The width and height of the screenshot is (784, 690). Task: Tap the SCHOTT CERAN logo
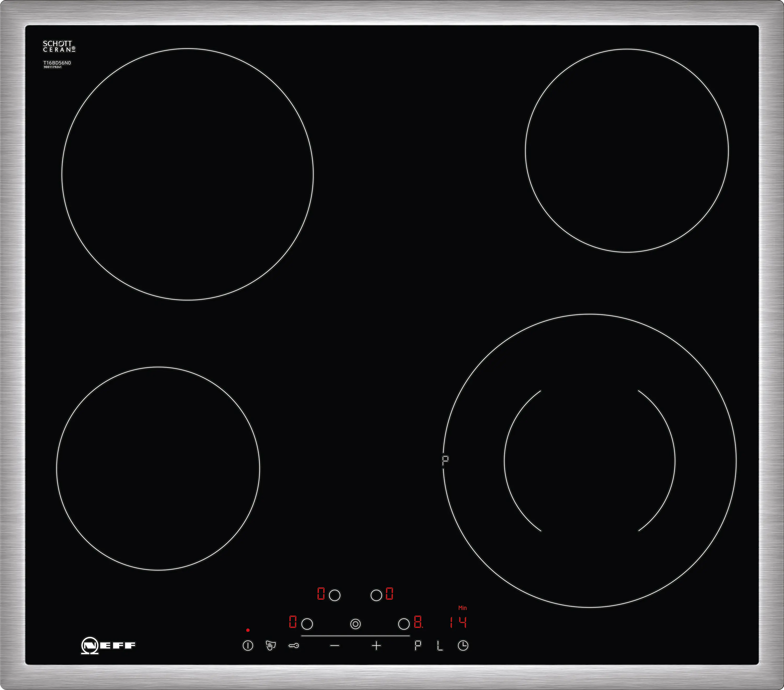[x=59, y=47]
